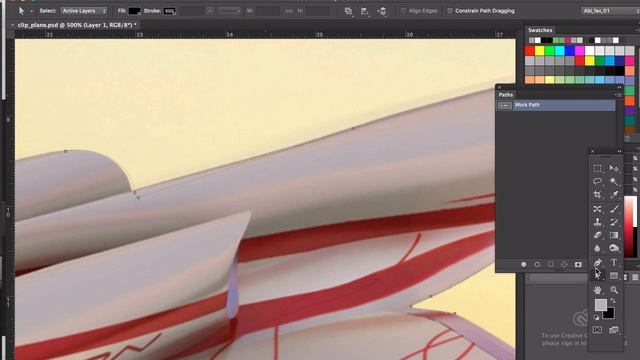The height and width of the screenshot is (360, 640).
Task: Enable Constrain Path Dragging checkbox
Action: tap(450, 11)
